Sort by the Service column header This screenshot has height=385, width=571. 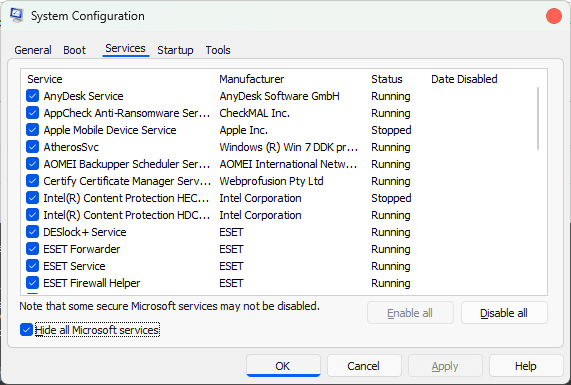45,79
